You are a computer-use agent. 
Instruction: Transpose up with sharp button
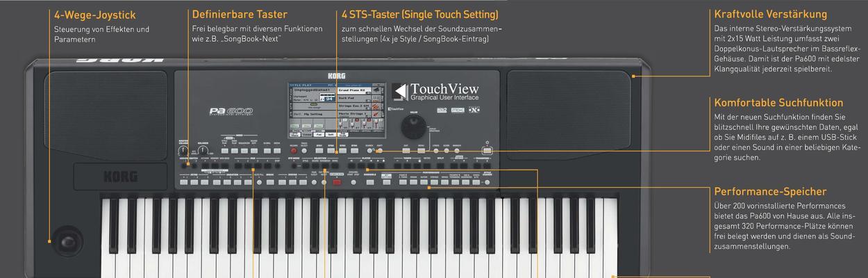[x=487, y=165]
